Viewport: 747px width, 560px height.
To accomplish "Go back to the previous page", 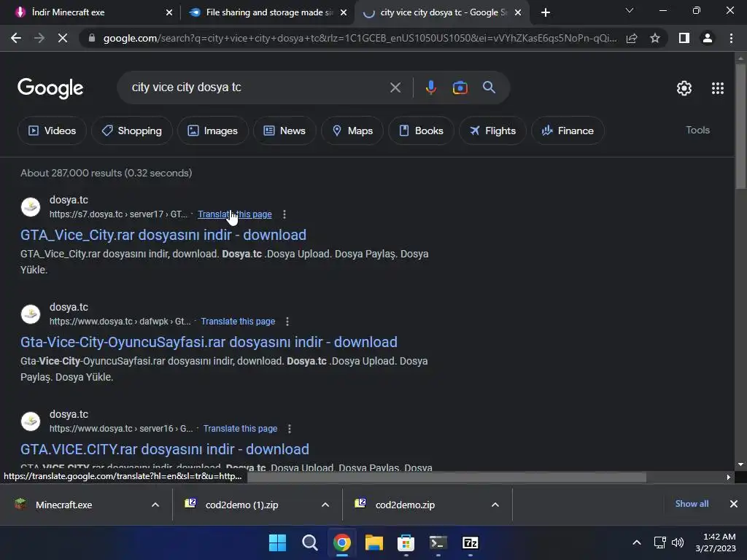I will coord(16,38).
